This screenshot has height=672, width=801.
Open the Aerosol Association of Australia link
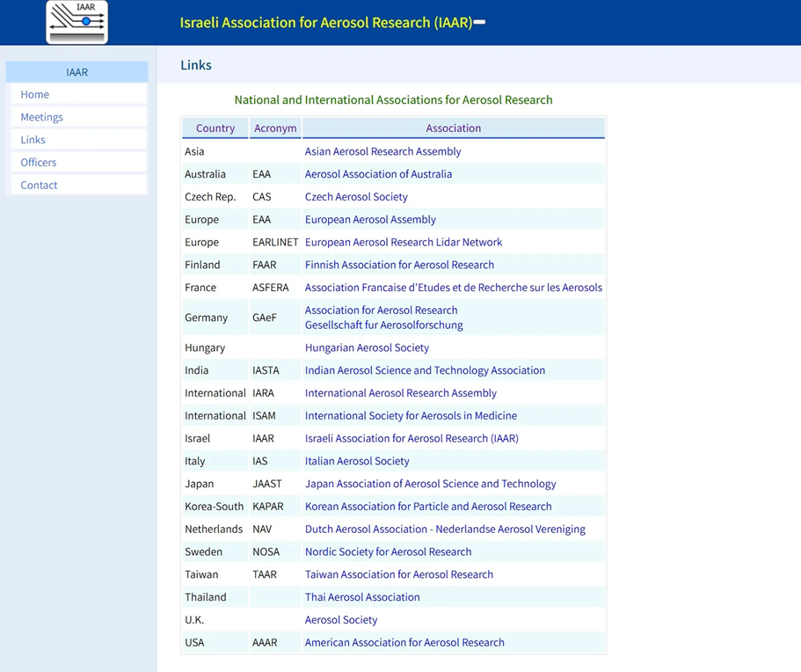378,174
